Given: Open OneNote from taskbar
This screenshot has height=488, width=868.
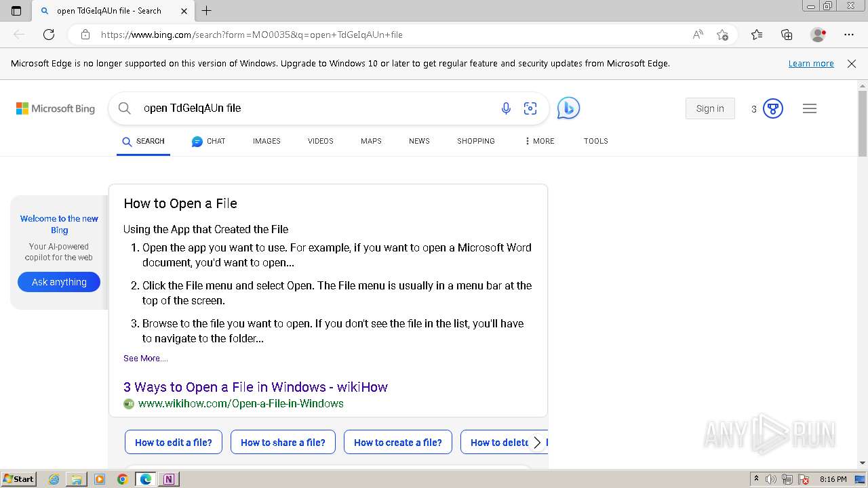Looking at the screenshot, I should (169, 479).
